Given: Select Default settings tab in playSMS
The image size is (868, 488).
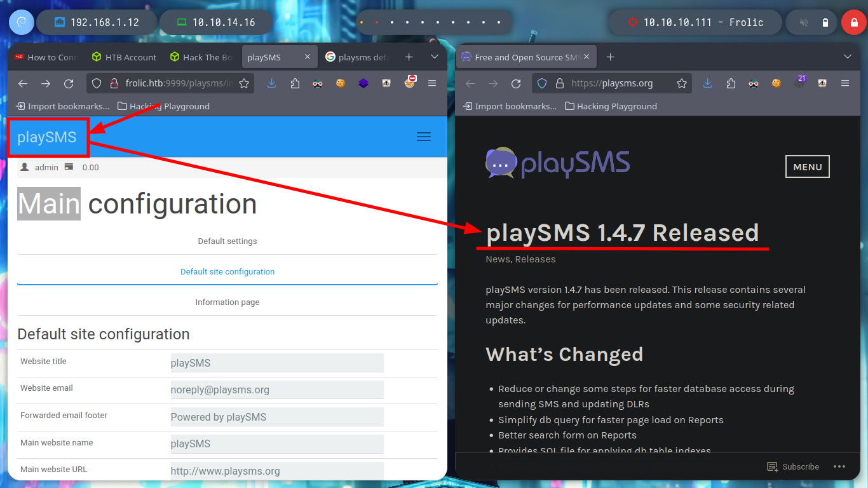Looking at the screenshot, I should (x=227, y=241).
